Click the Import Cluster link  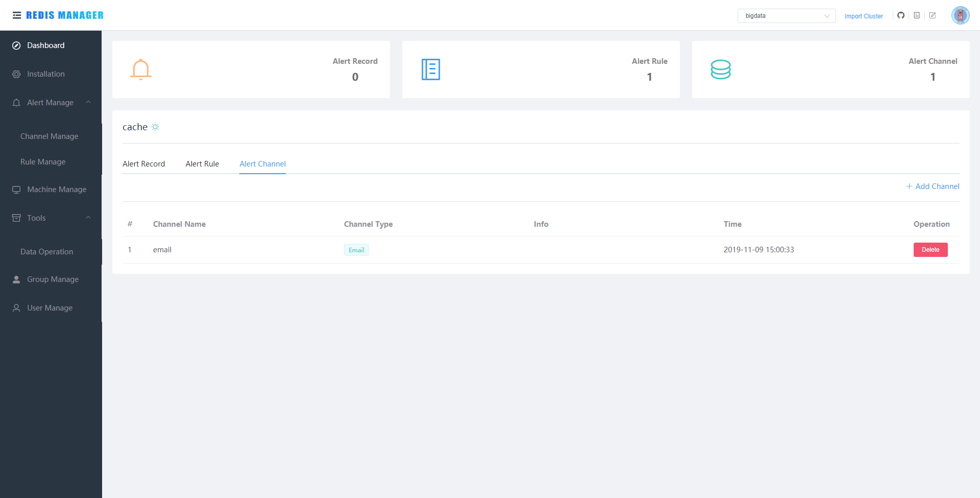(x=864, y=16)
